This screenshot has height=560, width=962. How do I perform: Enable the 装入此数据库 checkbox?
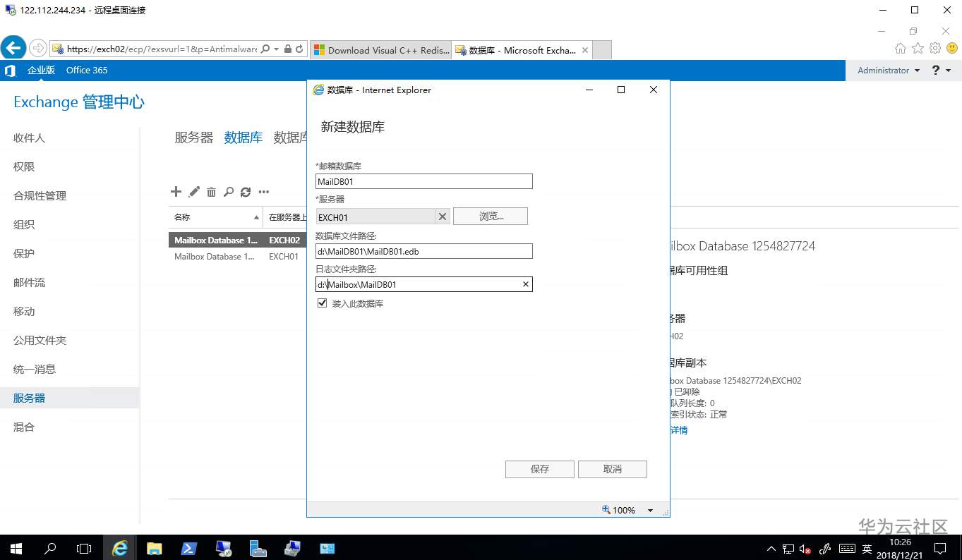[322, 303]
